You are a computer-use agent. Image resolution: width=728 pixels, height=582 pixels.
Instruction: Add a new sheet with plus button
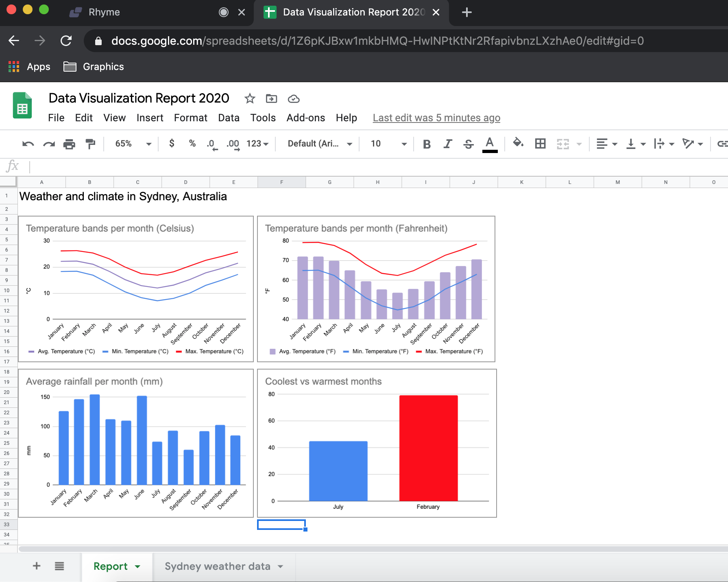(x=37, y=566)
